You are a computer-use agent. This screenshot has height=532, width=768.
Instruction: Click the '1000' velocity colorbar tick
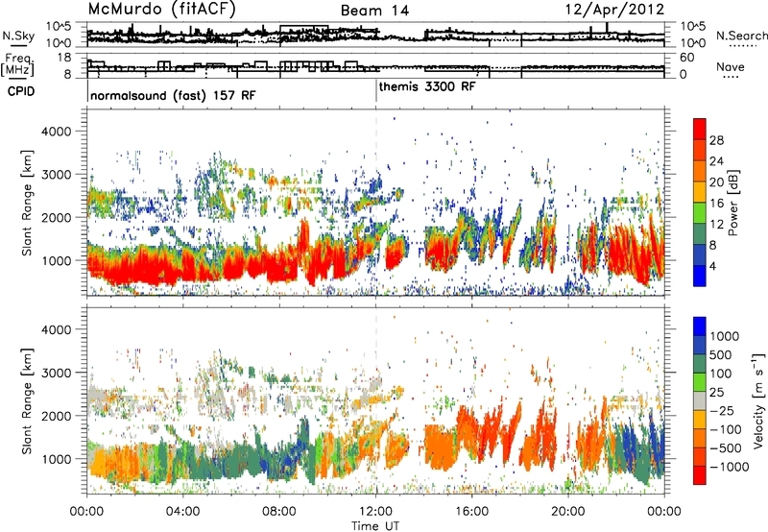click(x=724, y=336)
